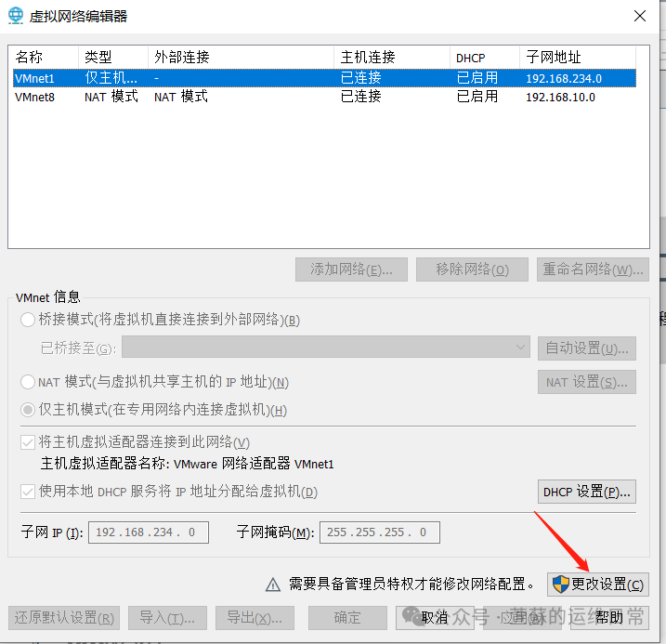The image size is (666, 644).
Task: Click 重命名网络(W)... button
Action: [593, 269]
